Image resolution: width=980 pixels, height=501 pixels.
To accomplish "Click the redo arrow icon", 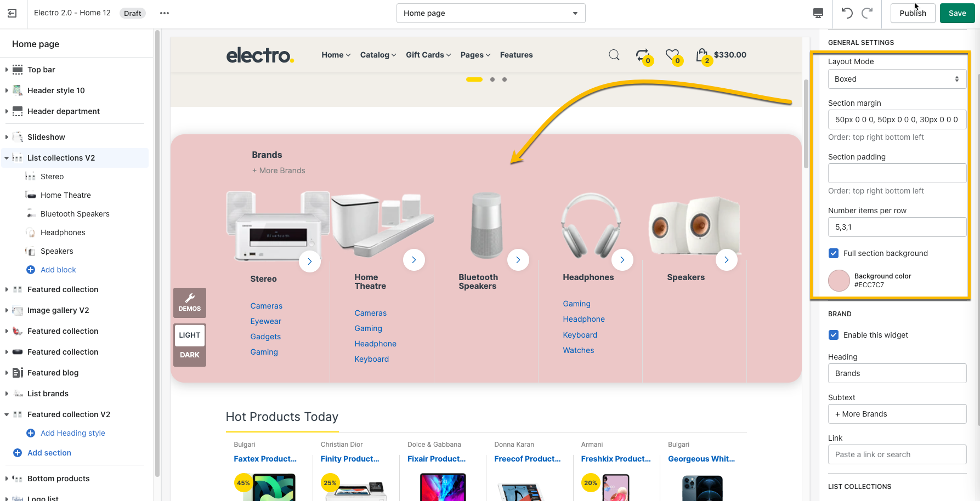I will click(867, 13).
